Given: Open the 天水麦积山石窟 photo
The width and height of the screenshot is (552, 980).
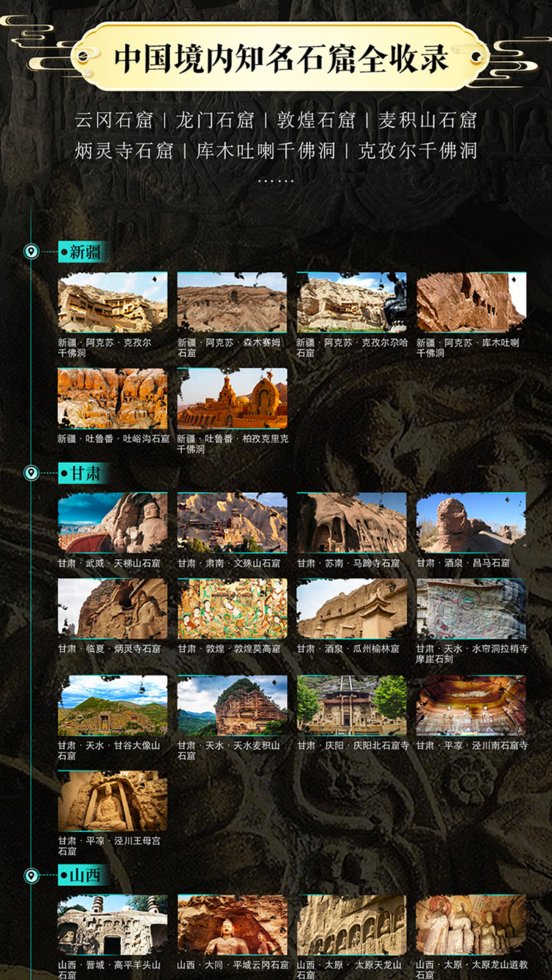Looking at the screenshot, I should click(x=232, y=705).
